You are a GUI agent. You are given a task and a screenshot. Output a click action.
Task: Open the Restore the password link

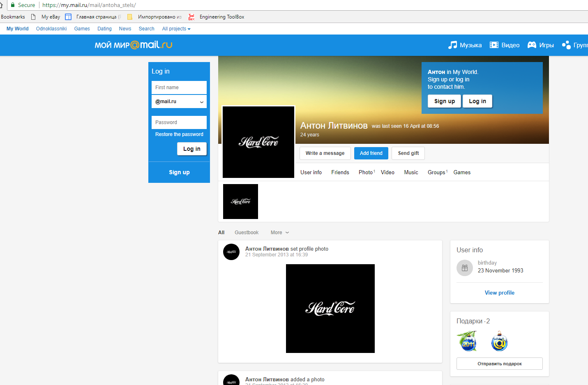tap(179, 134)
